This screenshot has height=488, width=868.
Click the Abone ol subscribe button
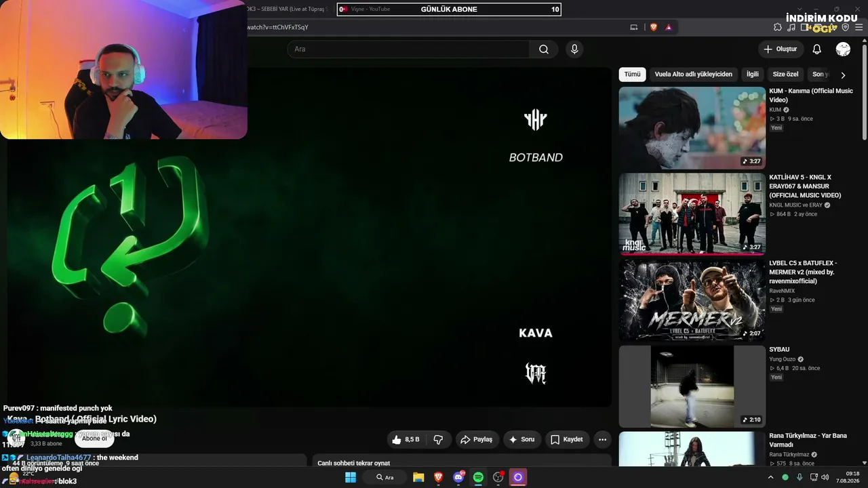94,439
